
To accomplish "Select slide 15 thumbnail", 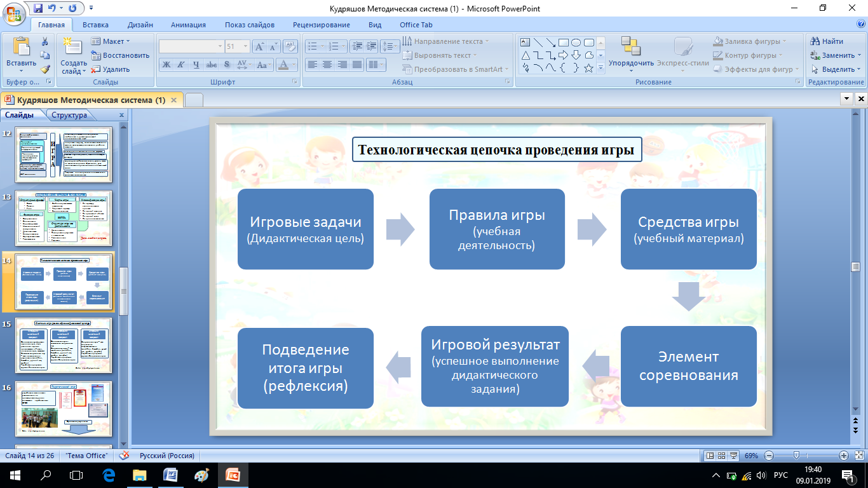I will tap(64, 345).
